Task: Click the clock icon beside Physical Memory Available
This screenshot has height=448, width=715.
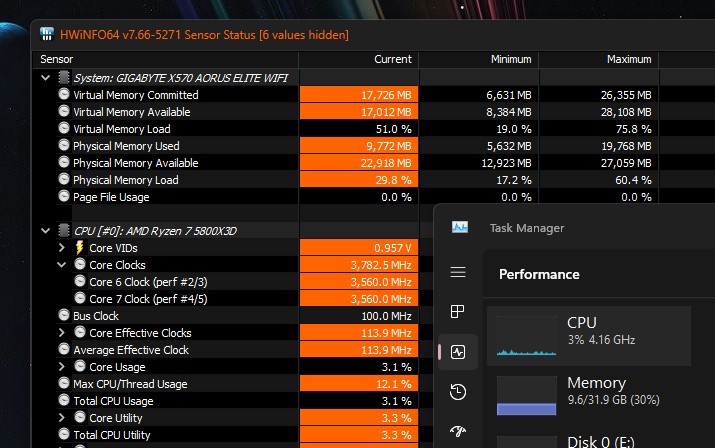Action: point(64,162)
